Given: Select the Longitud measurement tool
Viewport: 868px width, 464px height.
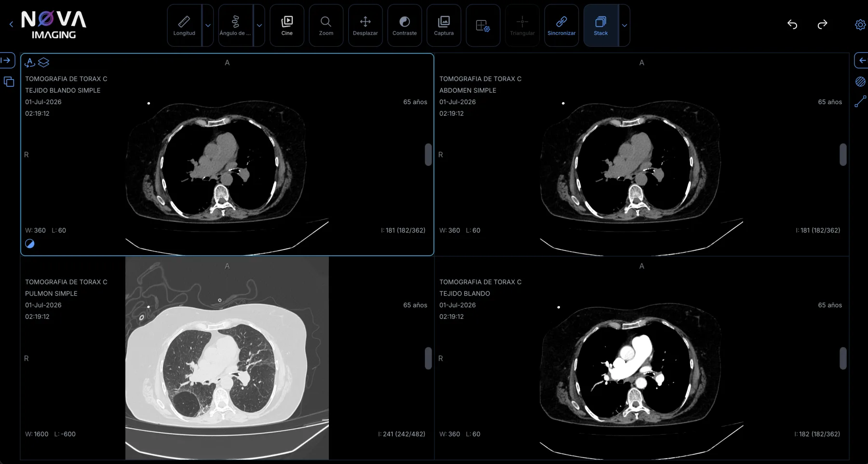Looking at the screenshot, I should pos(184,26).
